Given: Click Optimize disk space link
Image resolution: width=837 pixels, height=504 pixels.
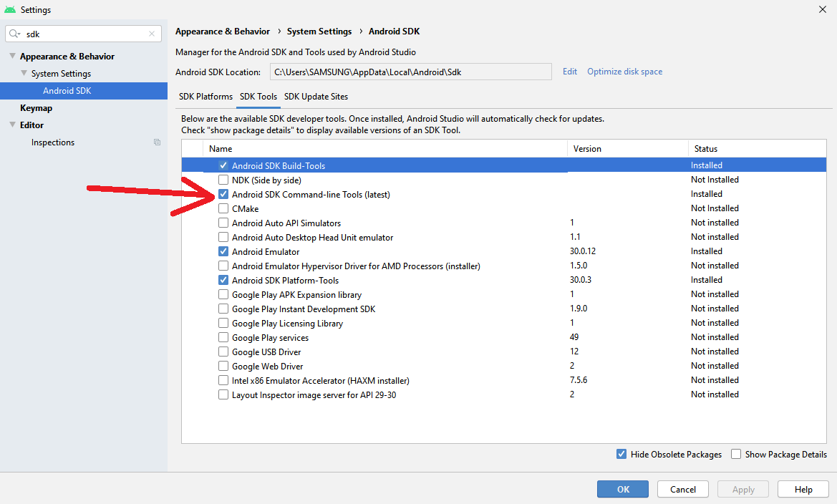Looking at the screenshot, I should (624, 72).
